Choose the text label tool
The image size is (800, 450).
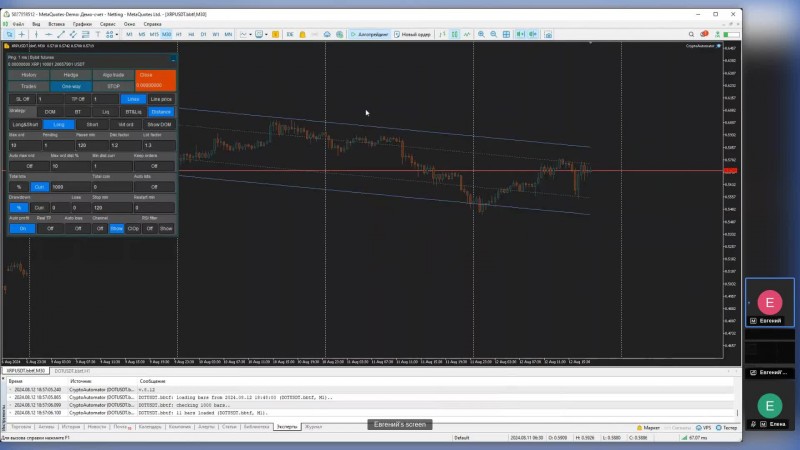[x=97, y=34]
